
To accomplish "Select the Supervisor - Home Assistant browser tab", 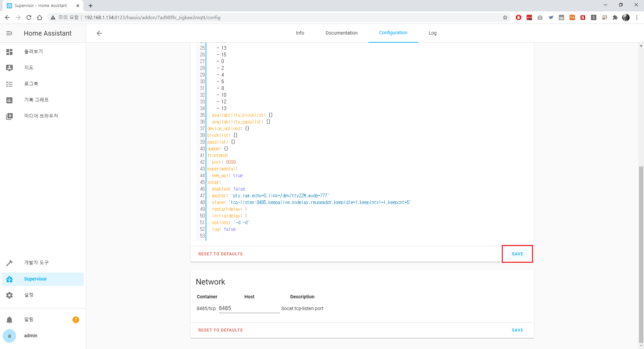I will (x=41, y=6).
